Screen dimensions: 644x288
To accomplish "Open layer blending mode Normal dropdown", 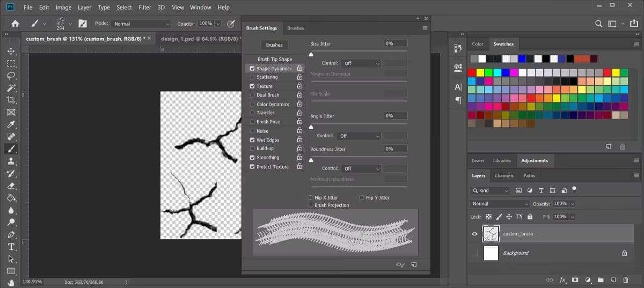I will coord(500,204).
